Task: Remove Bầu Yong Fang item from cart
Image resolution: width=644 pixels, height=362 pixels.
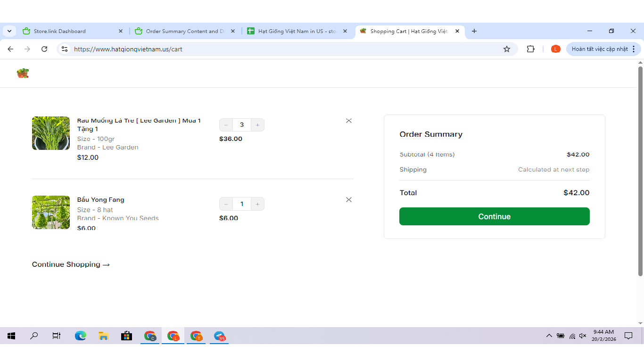Action: tap(349, 200)
